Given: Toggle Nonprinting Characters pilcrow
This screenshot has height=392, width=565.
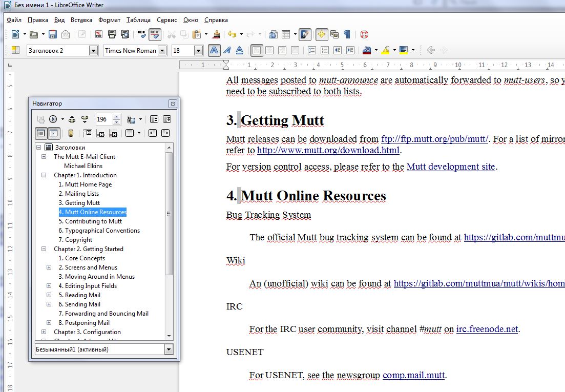Looking at the screenshot, I should (347, 35).
